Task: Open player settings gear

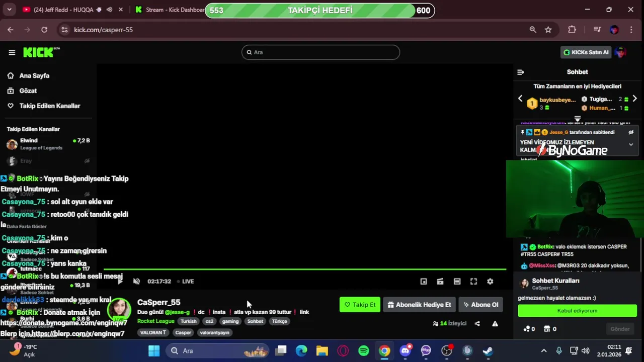Action: 490,282
